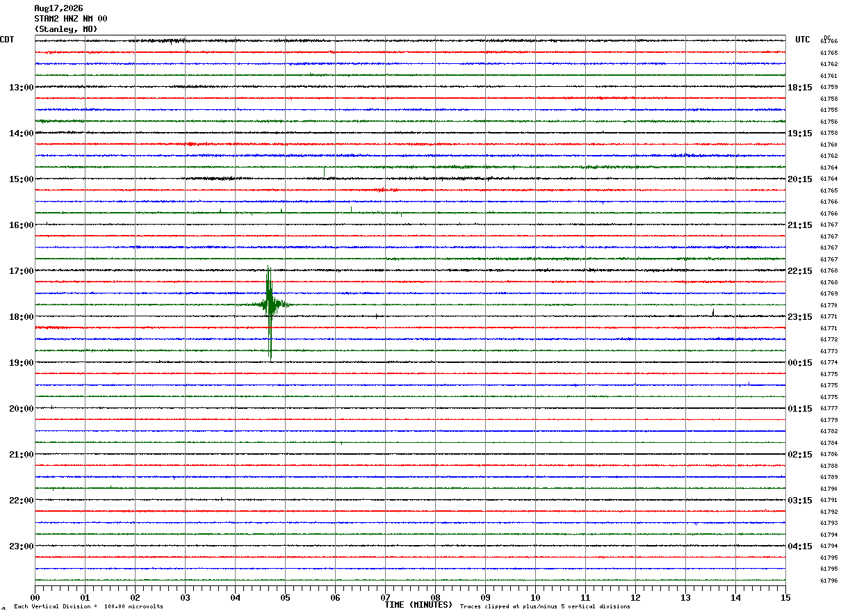The height and width of the screenshot is (616, 841).
Task: Click minute tick label 04 on time axis
Action: tap(236, 598)
